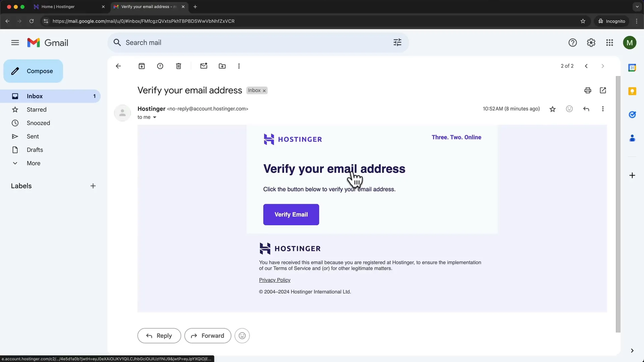Star this Hostinger message
The image size is (644, 362).
pyautogui.click(x=553, y=109)
